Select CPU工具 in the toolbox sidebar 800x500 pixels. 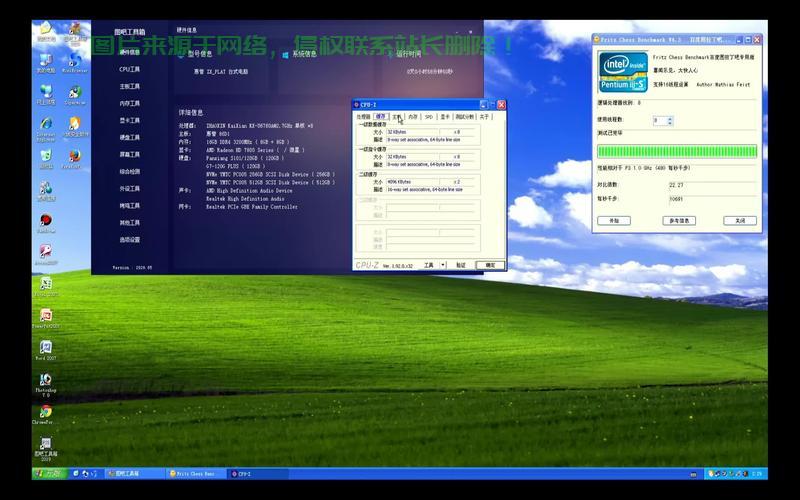[x=129, y=69]
